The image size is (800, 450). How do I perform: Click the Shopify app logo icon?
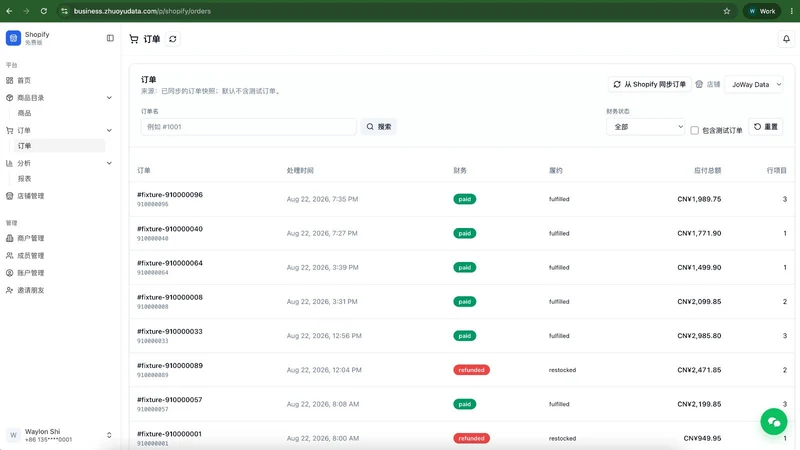[x=13, y=38]
